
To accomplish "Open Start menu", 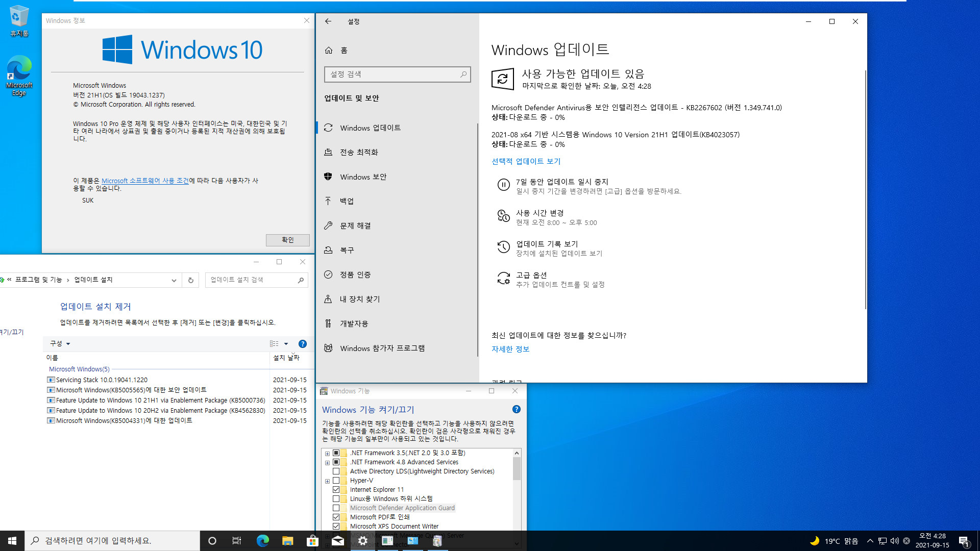I will 12,541.
